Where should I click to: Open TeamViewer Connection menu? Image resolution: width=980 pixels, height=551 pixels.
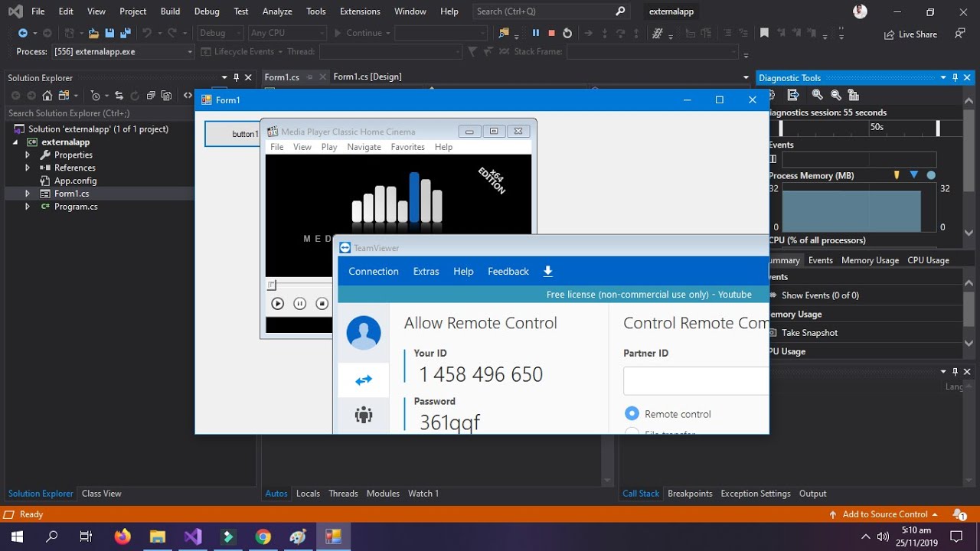click(374, 271)
